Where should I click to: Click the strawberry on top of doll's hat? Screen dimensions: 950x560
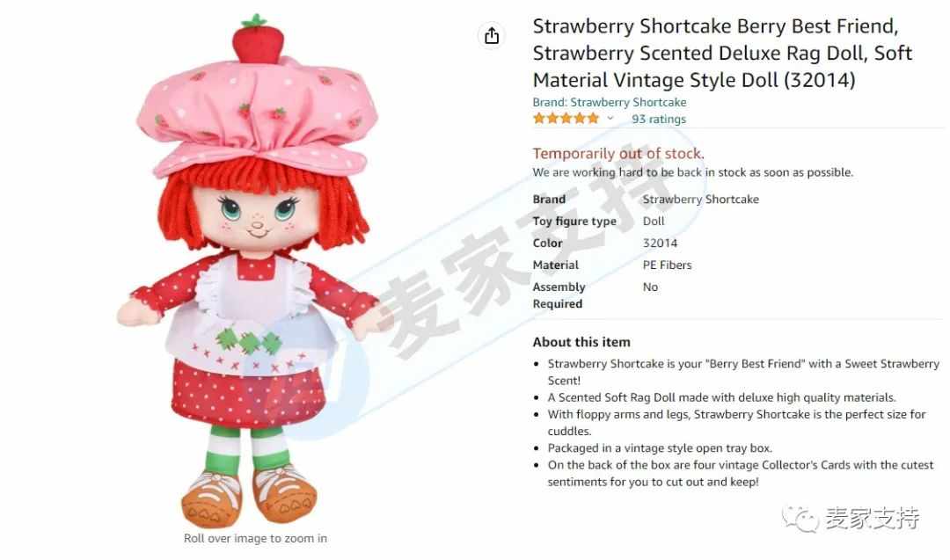tap(258, 39)
